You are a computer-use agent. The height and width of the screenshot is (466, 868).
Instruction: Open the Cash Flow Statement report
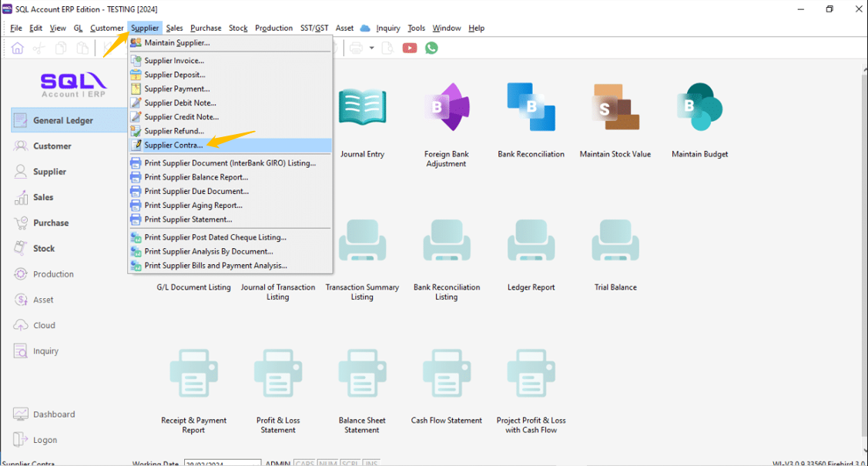tap(446, 377)
